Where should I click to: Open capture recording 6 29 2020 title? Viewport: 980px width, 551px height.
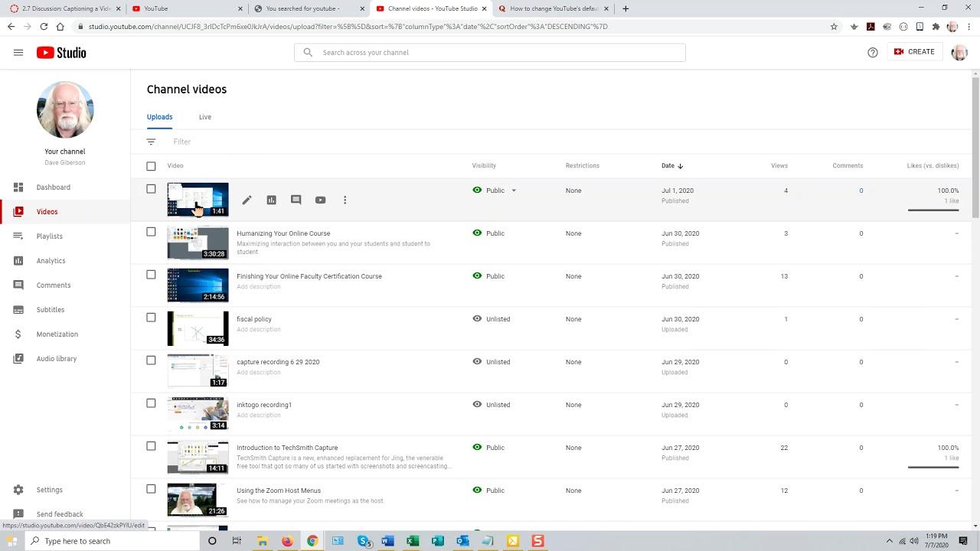click(278, 362)
